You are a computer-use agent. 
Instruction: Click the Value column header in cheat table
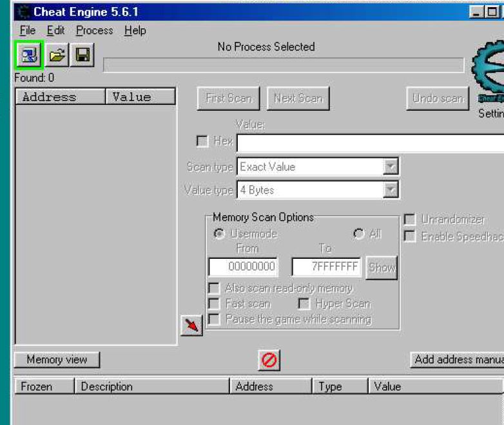pyautogui.click(x=436, y=386)
